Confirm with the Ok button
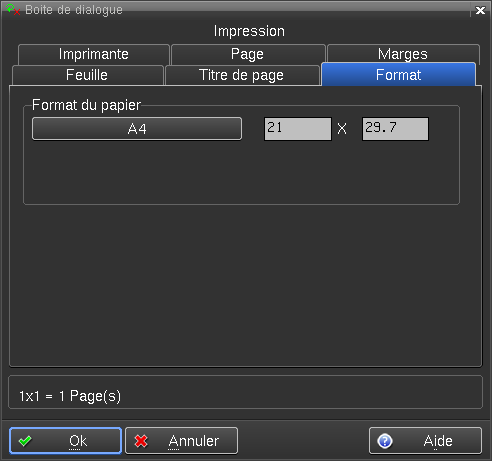Screen dimensions: 492x461 (x=65, y=441)
